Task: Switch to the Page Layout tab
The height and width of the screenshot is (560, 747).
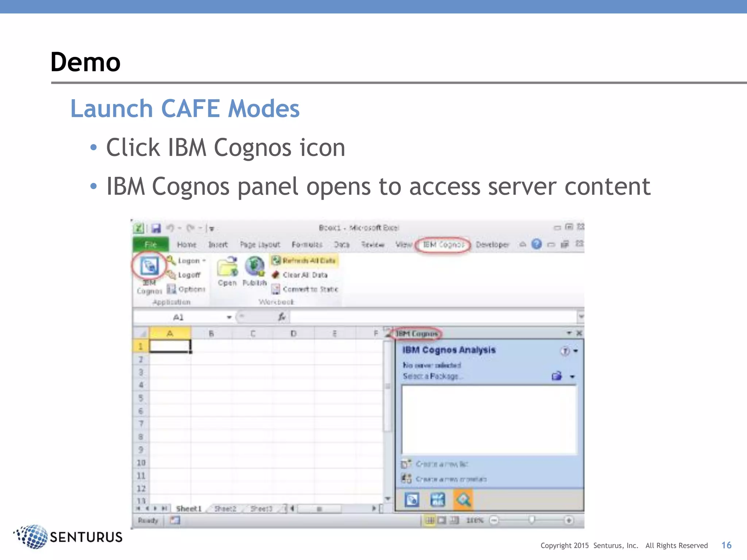Action: 260,244
